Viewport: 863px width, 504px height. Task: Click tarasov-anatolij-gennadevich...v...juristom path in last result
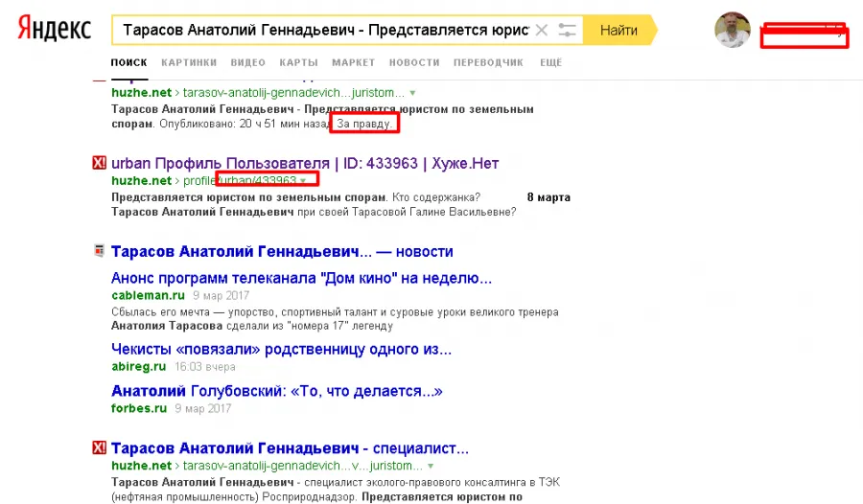click(x=303, y=466)
